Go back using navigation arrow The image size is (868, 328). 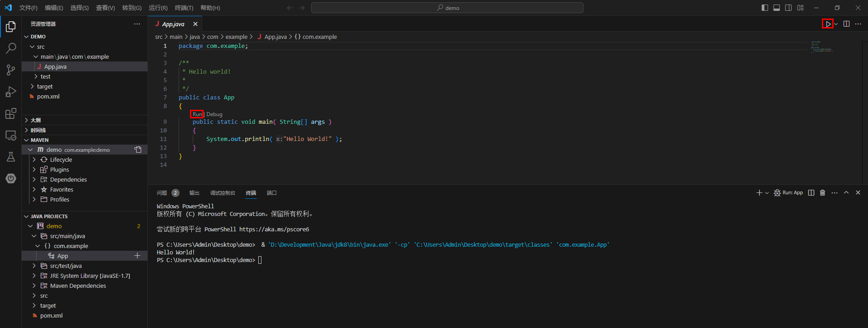(x=290, y=8)
